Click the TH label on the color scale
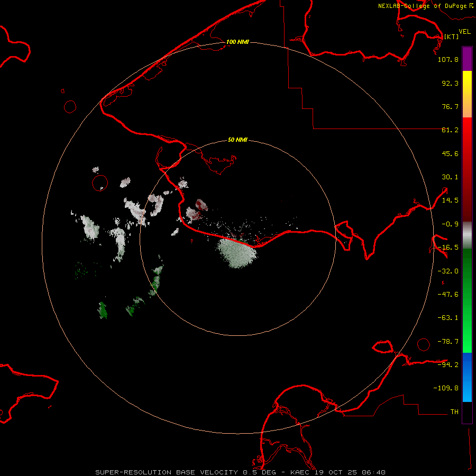The image size is (476, 476). click(454, 412)
